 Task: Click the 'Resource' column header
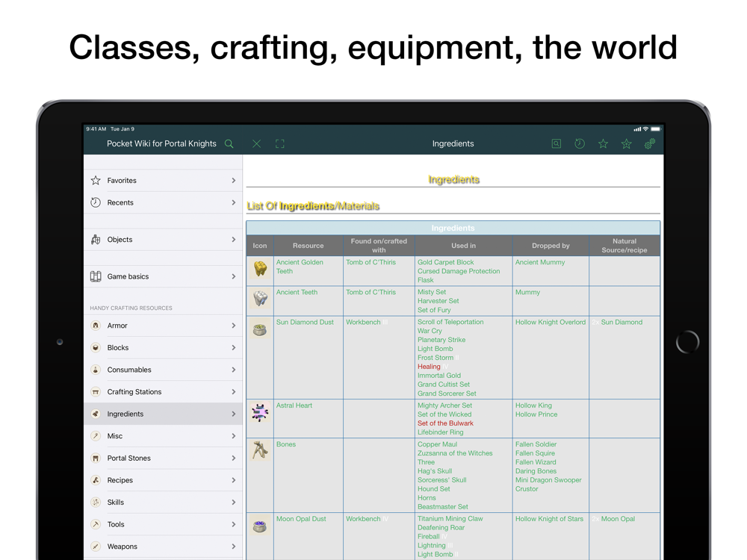tap(309, 246)
